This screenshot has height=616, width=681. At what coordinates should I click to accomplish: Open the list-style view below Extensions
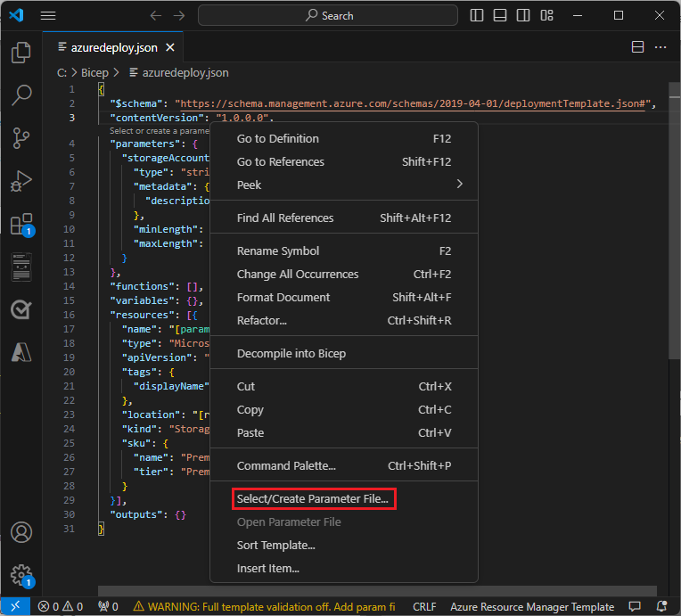[21, 267]
